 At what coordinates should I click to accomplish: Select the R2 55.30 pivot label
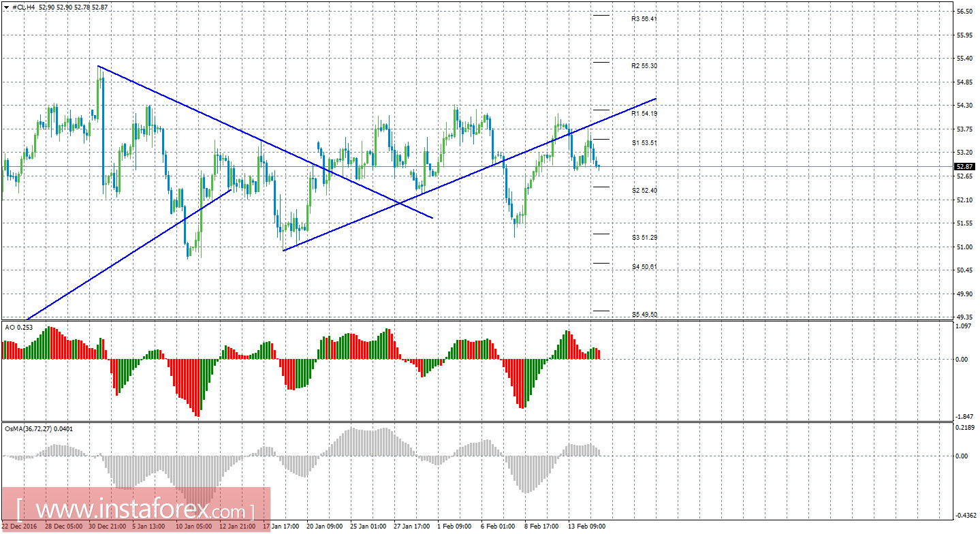644,66
